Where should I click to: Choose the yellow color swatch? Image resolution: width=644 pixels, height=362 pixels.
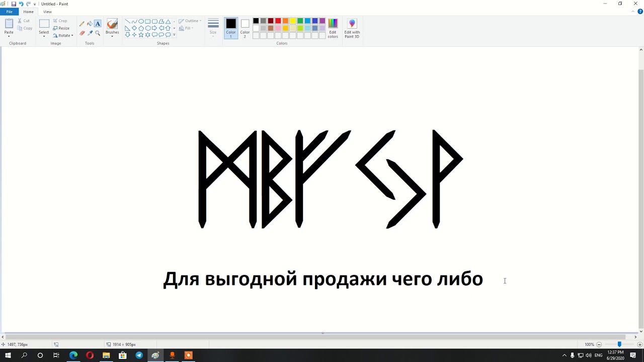(x=293, y=21)
